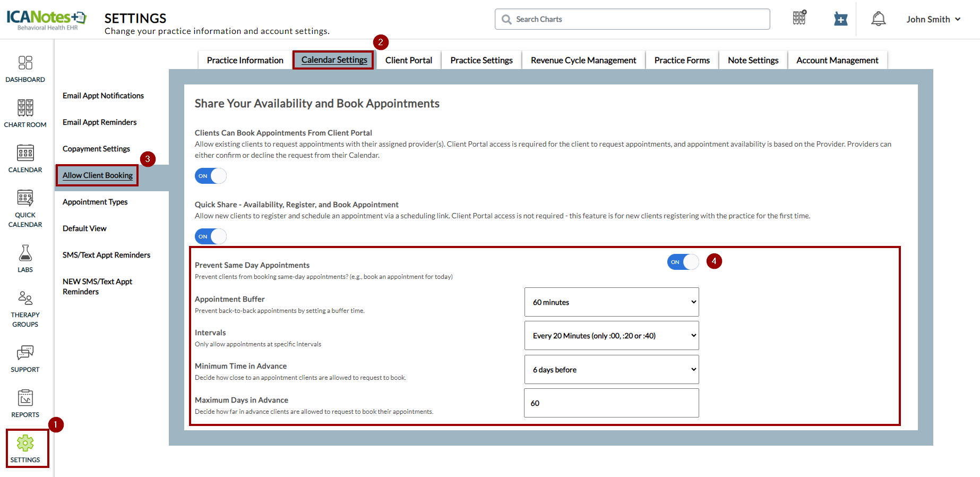Click the notification bell icon
Image resolution: width=980 pixels, height=477 pixels.
click(878, 19)
